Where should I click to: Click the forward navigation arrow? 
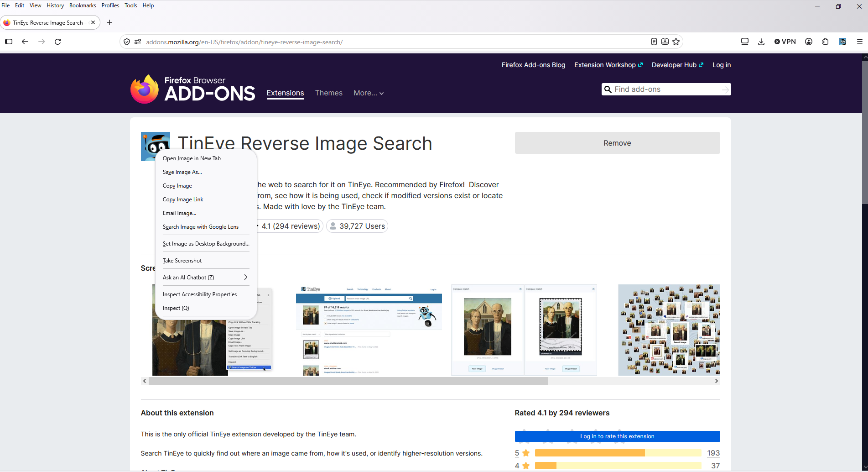[42, 42]
